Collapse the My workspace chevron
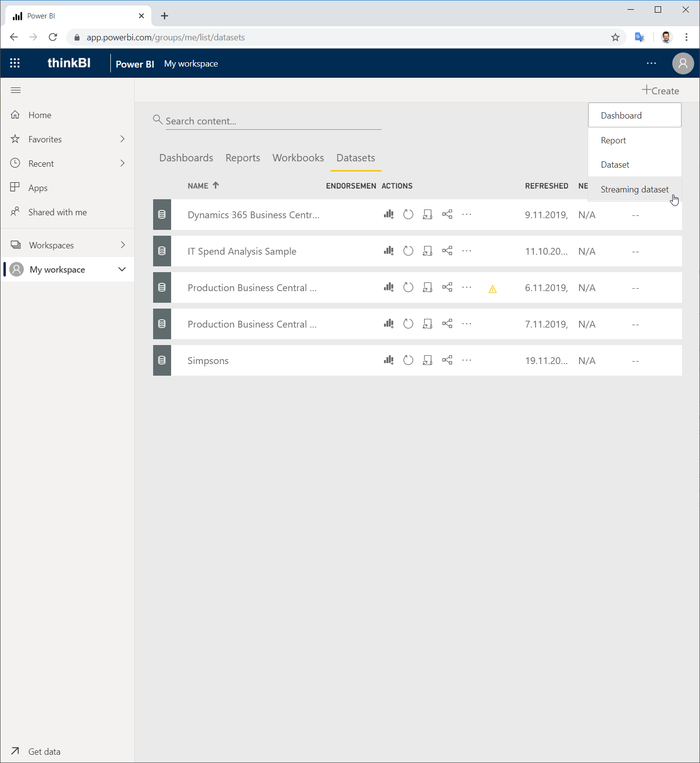 (122, 269)
